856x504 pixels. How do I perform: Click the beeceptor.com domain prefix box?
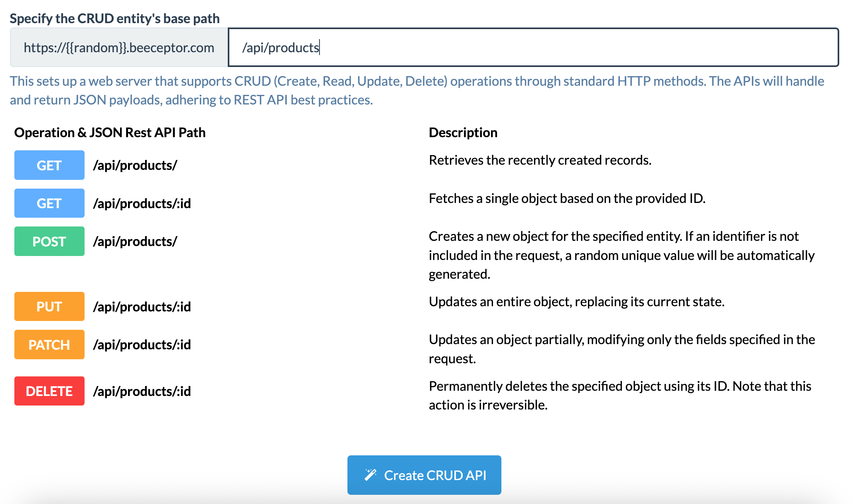pyautogui.click(x=119, y=47)
